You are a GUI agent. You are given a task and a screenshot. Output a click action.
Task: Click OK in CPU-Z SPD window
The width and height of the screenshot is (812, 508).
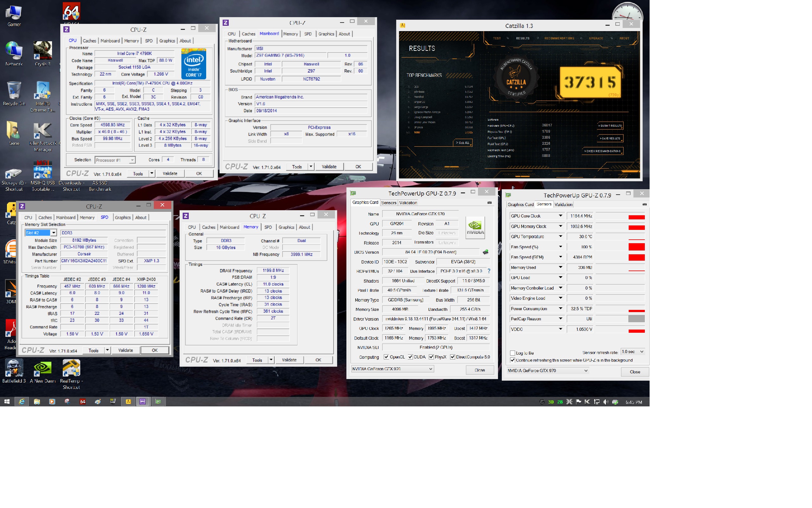tap(155, 350)
